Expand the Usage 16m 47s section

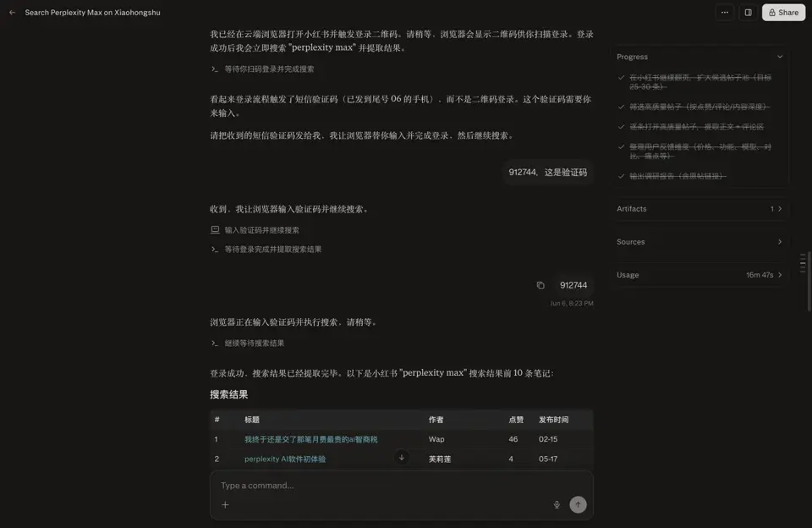coord(700,275)
